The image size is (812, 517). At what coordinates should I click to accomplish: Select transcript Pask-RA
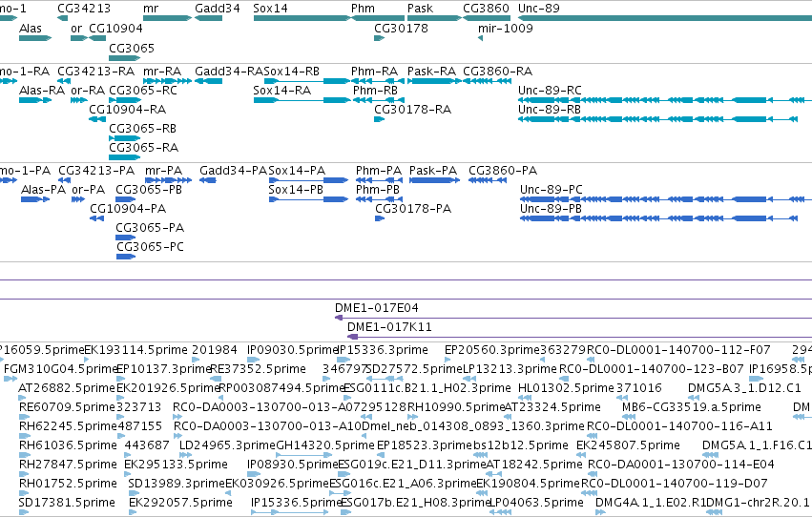434,81
